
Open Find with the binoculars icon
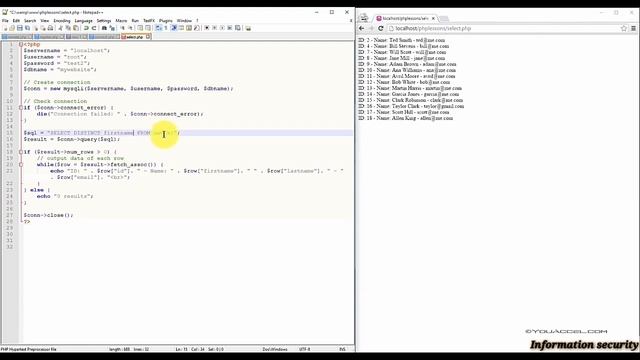click(x=104, y=28)
